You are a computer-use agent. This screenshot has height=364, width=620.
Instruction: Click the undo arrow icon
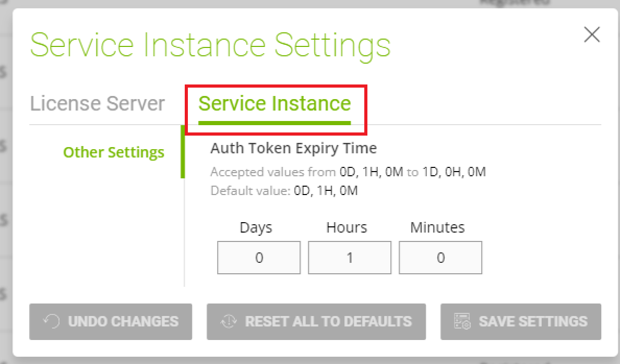tap(51, 321)
